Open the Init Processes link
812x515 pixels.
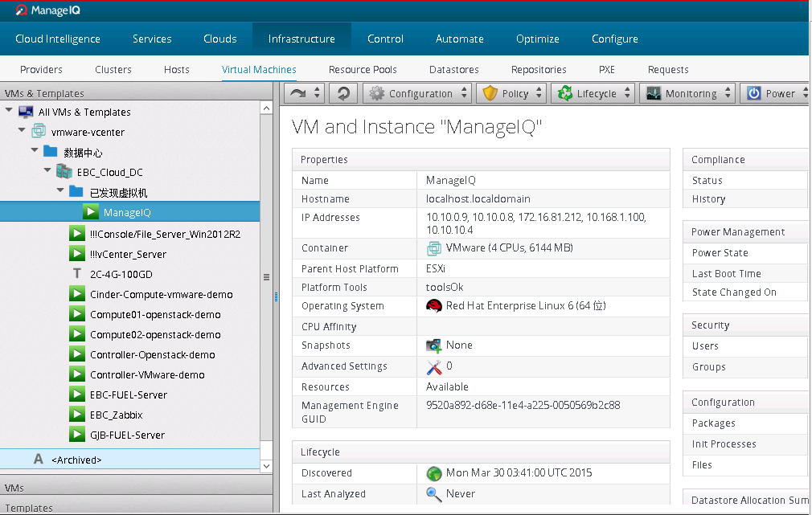(724, 444)
